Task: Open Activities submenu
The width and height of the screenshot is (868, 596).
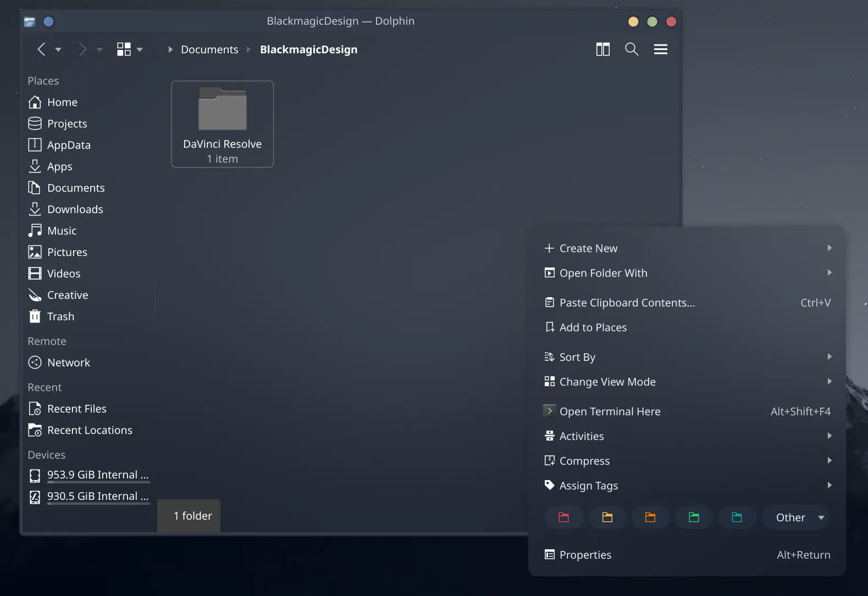Action: (687, 436)
